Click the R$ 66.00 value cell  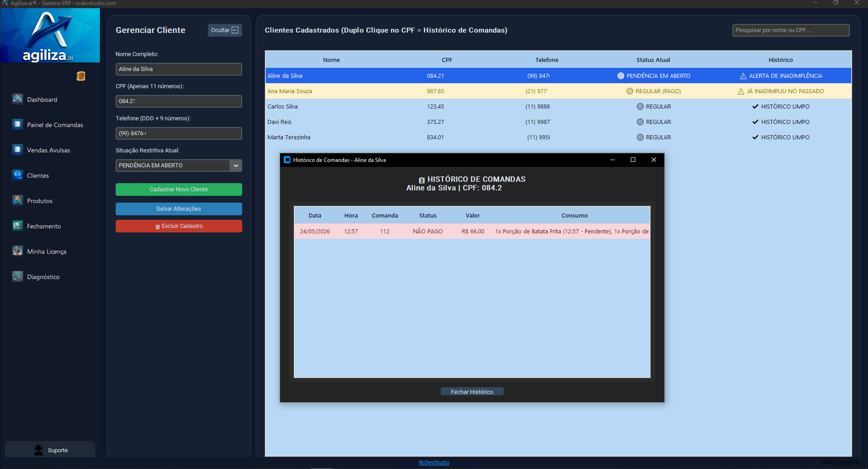click(473, 232)
